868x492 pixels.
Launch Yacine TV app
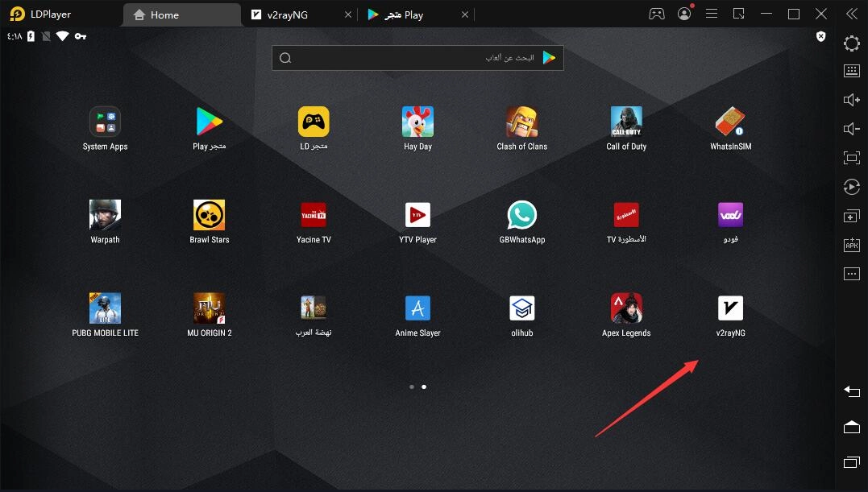314,215
